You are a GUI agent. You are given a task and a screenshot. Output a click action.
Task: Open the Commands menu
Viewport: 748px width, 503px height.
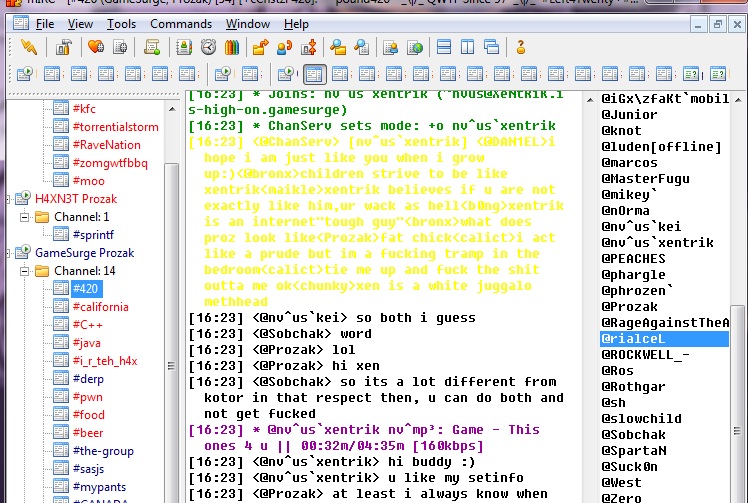click(181, 23)
